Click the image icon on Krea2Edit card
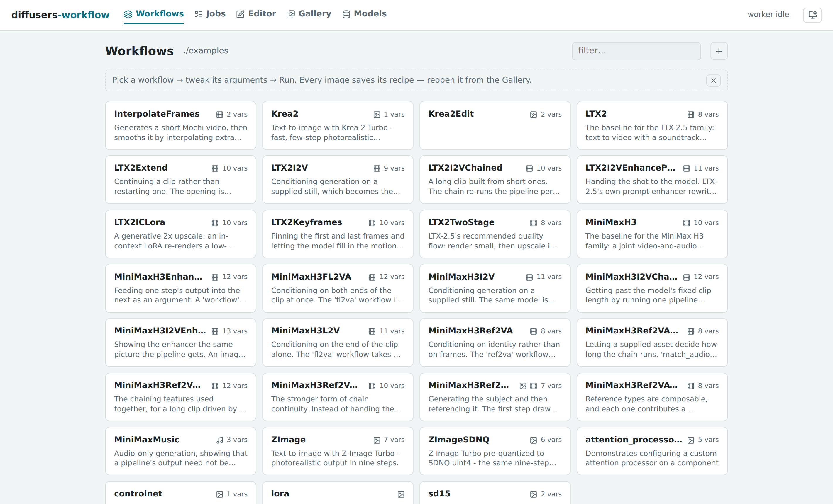Image resolution: width=833 pixels, height=504 pixels. 534,115
